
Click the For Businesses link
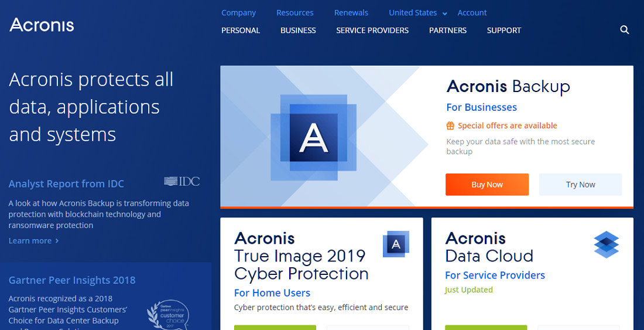click(481, 107)
